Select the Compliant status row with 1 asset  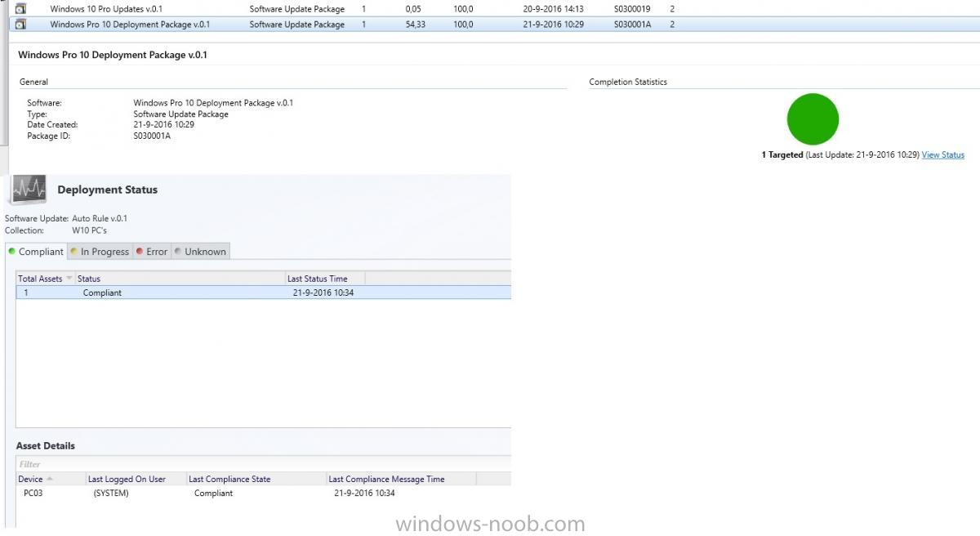coord(263,293)
